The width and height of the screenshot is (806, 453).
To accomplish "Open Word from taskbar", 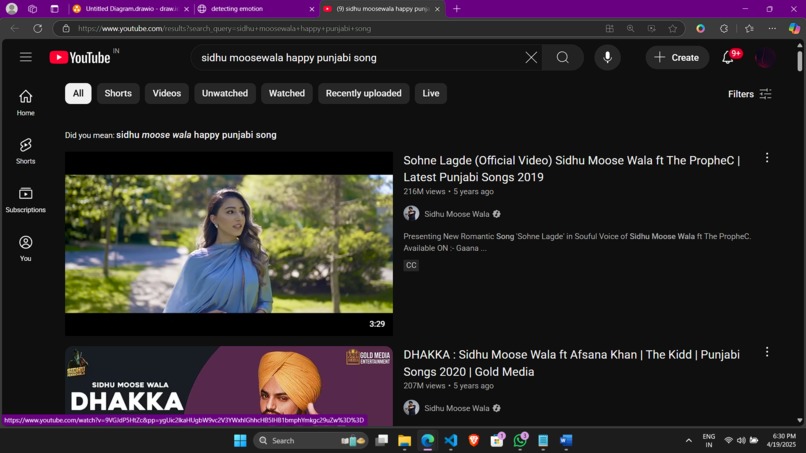I will [x=566, y=441].
